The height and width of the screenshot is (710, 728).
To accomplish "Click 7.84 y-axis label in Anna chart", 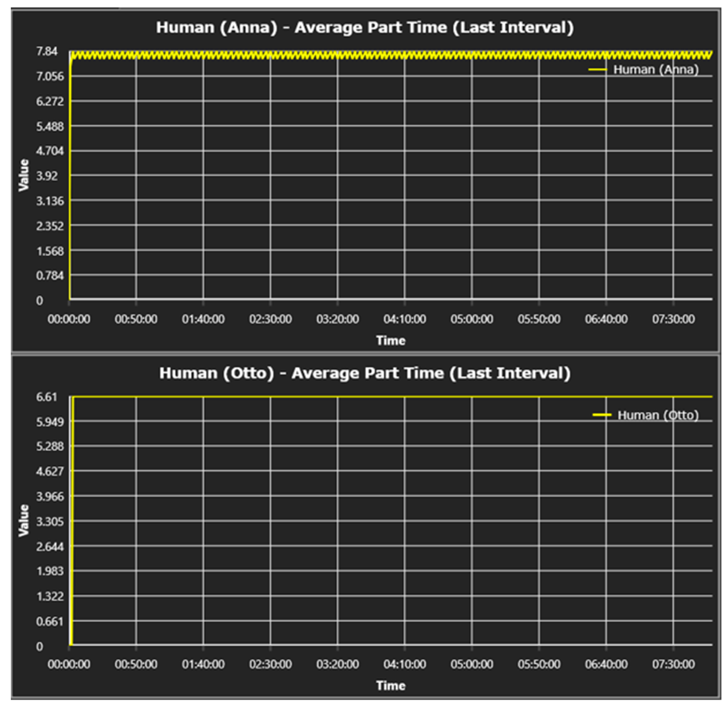I will [x=47, y=51].
